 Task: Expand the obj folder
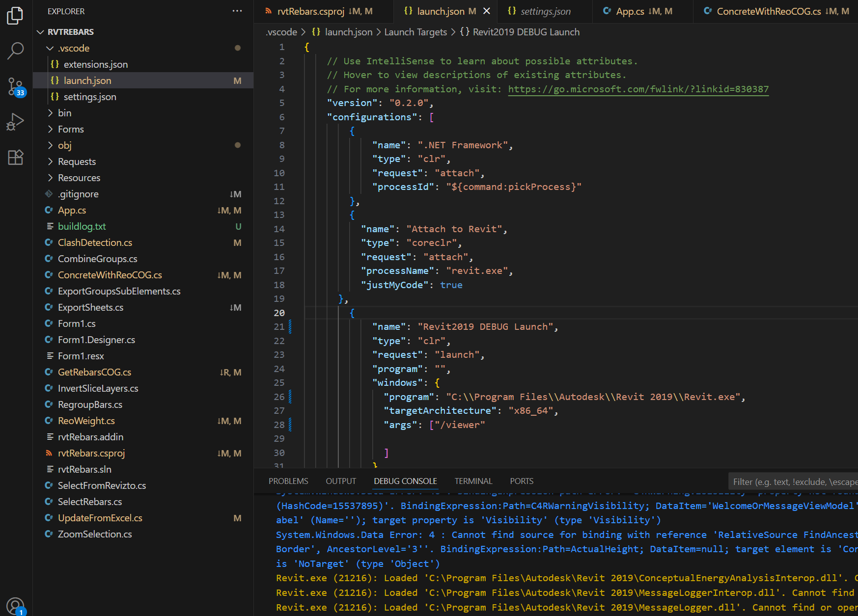(x=143, y=145)
